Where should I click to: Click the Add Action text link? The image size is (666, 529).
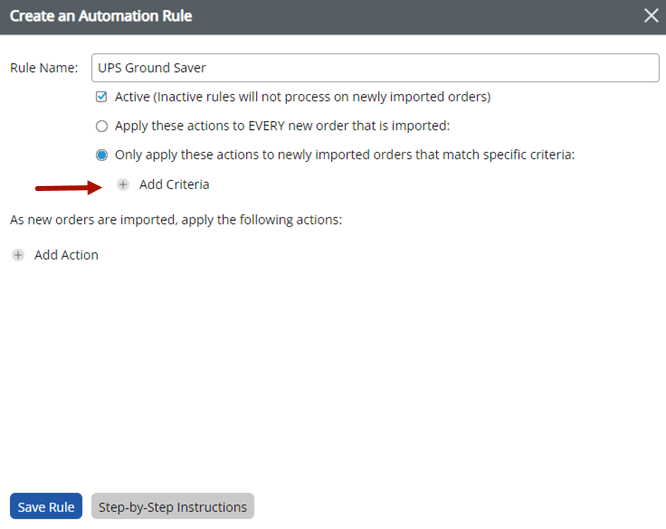[66, 255]
